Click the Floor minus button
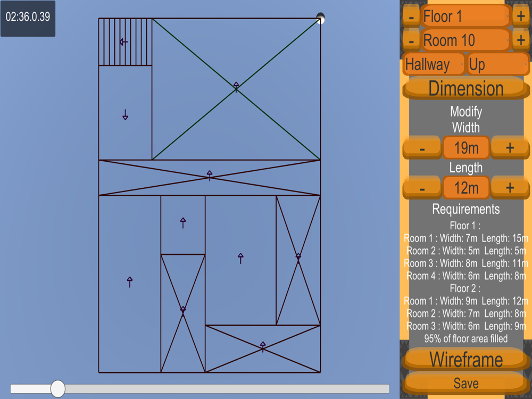The width and height of the screenshot is (532, 399). pyautogui.click(x=411, y=16)
